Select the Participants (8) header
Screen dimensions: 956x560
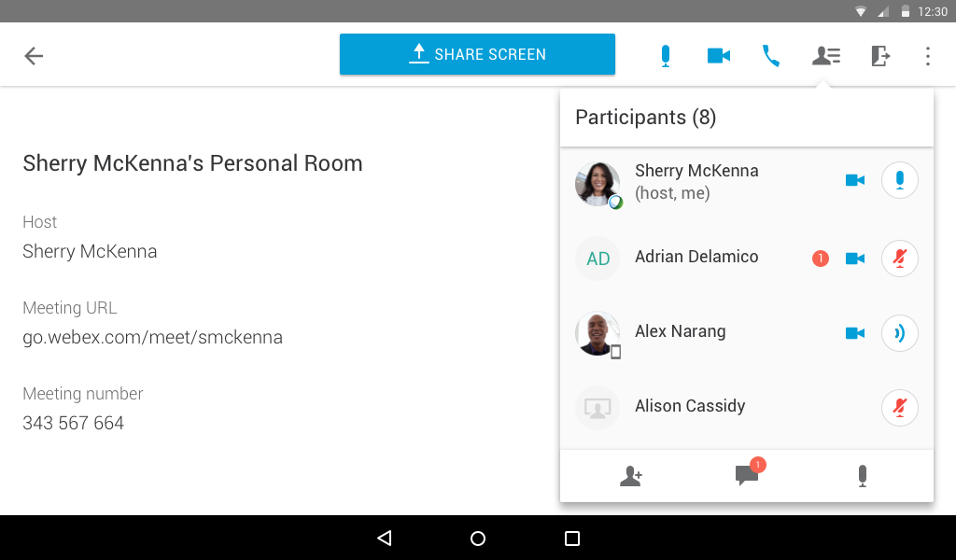coord(646,117)
